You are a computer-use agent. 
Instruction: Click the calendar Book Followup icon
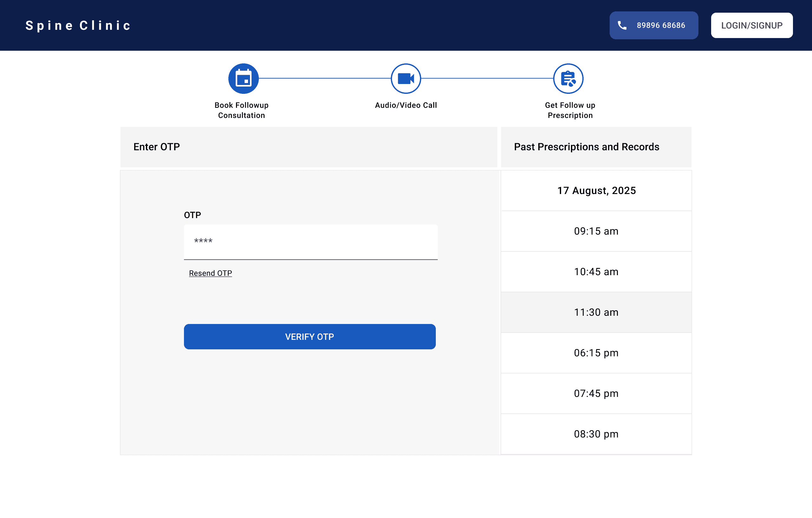coord(243,79)
